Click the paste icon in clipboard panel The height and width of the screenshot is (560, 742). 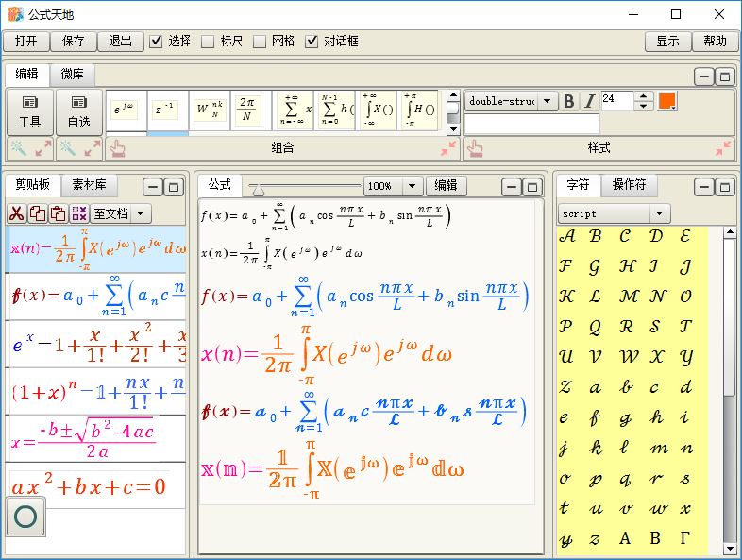point(58,213)
